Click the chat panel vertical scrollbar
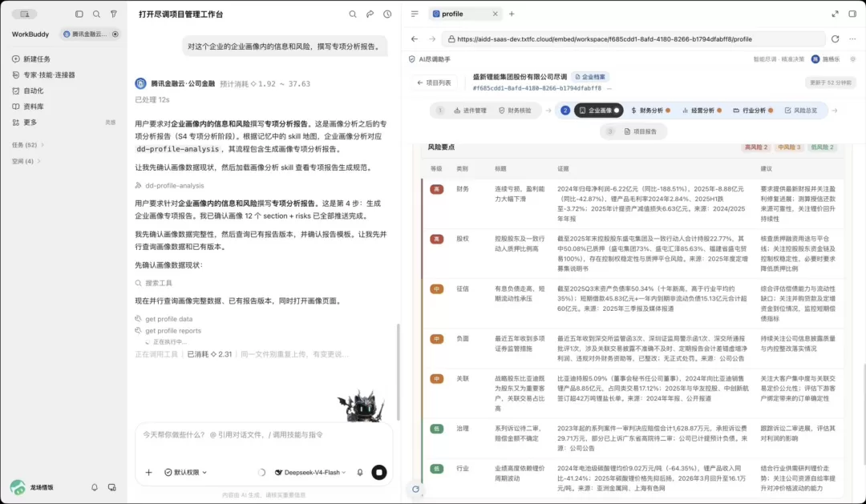The width and height of the screenshot is (866, 504). coord(398,372)
